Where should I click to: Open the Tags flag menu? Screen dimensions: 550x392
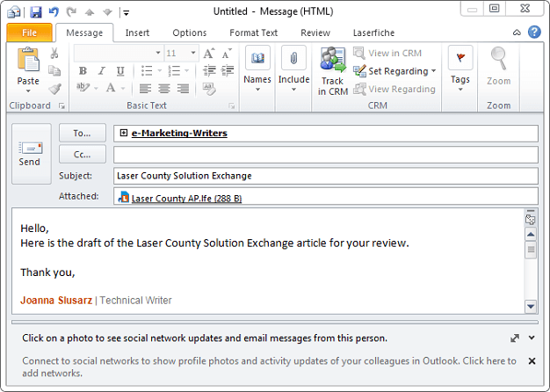pos(460,69)
